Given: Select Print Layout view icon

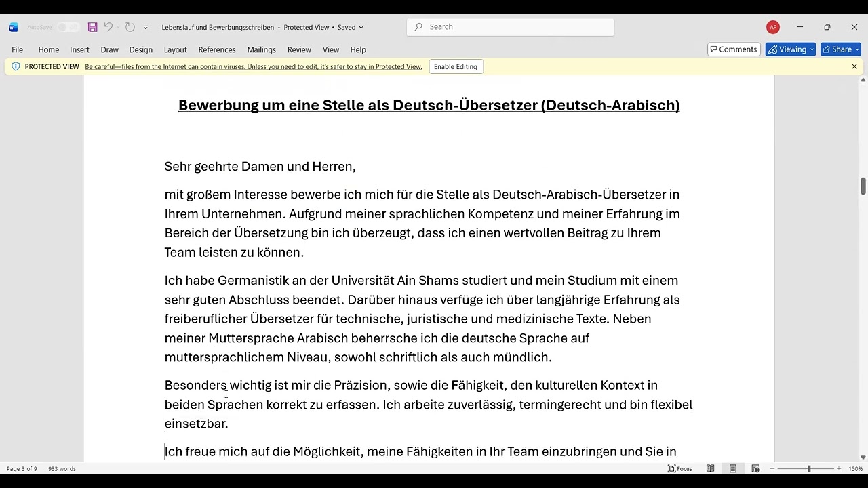Looking at the screenshot, I should [x=733, y=468].
